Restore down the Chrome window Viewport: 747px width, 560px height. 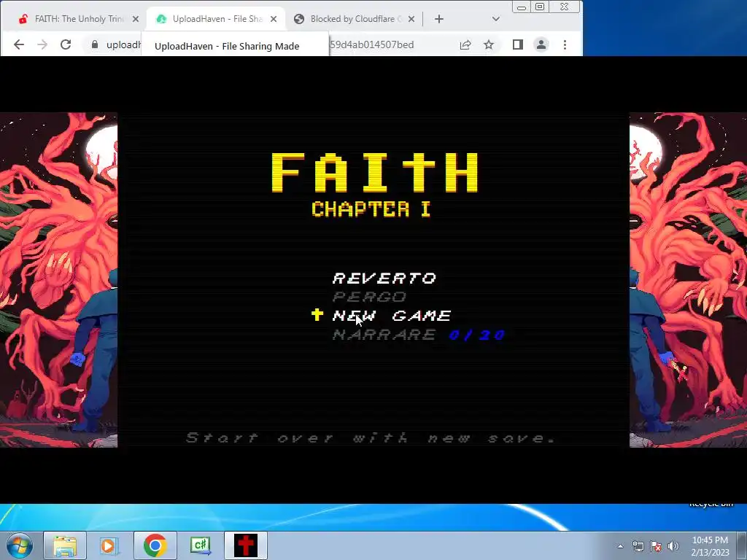tap(540, 7)
